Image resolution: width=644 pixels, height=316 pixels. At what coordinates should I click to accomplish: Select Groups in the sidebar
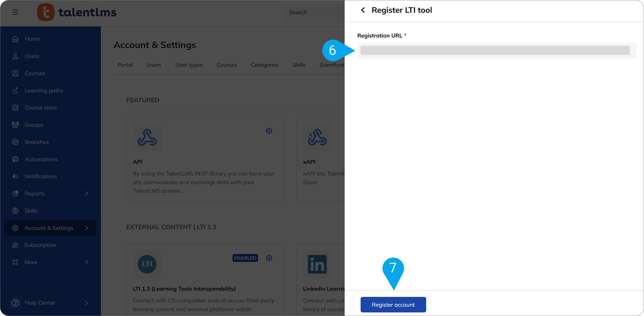coord(34,125)
